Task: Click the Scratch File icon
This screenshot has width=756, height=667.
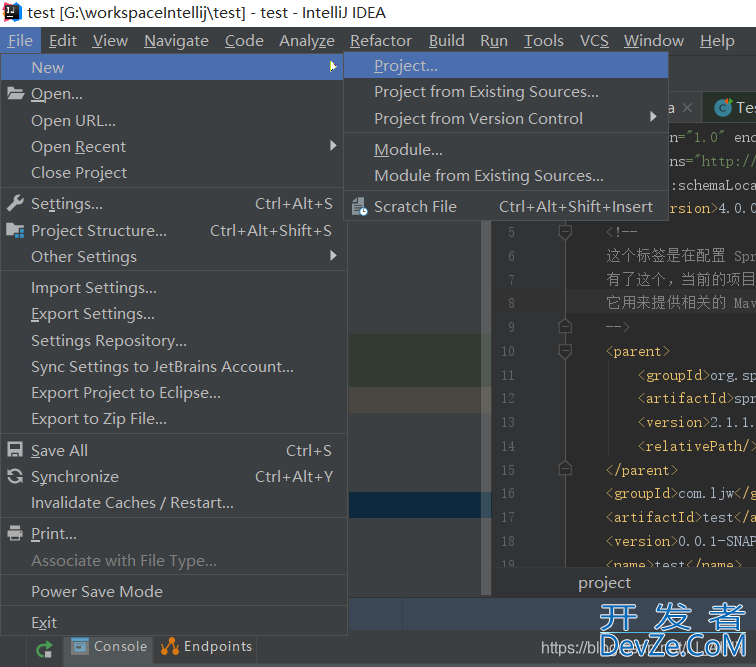Action: click(x=358, y=207)
